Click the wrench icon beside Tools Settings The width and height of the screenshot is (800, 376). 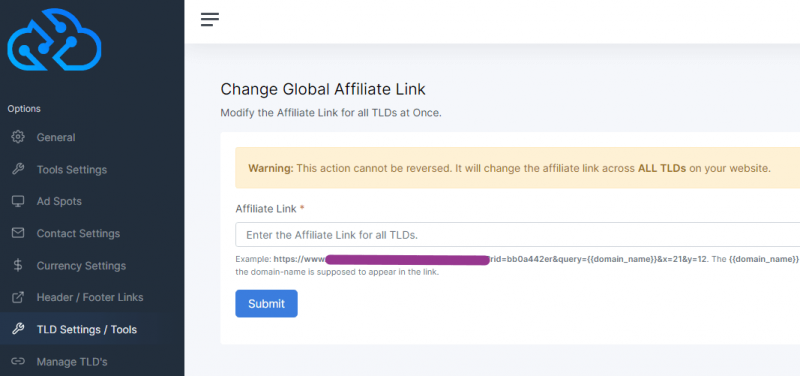click(x=18, y=169)
